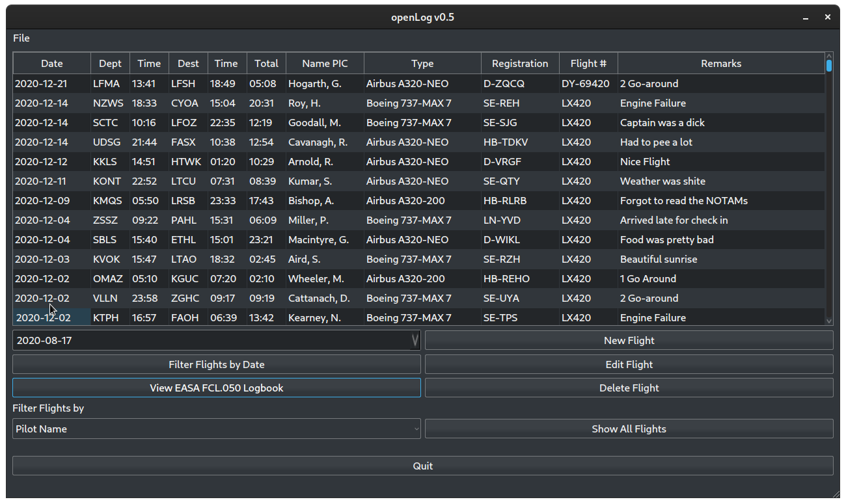Click the Miller, P. pilot cell
846x504 pixels.
(x=325, y=220)
